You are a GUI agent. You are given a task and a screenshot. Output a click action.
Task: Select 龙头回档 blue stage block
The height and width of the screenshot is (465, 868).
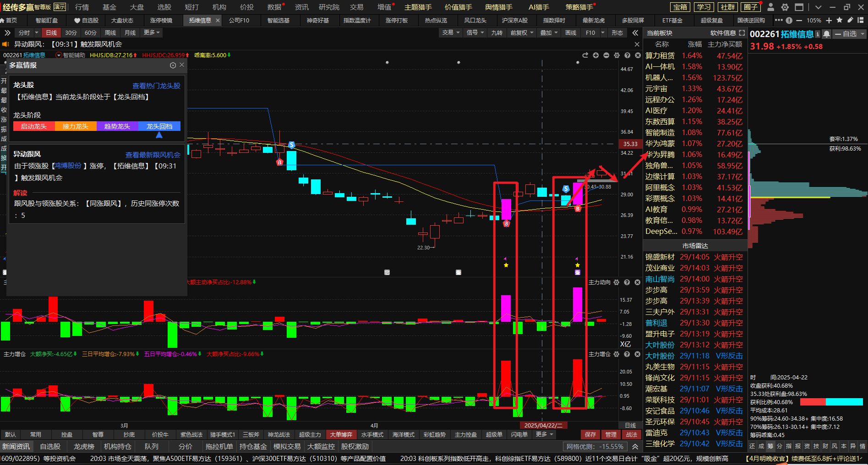159,126
